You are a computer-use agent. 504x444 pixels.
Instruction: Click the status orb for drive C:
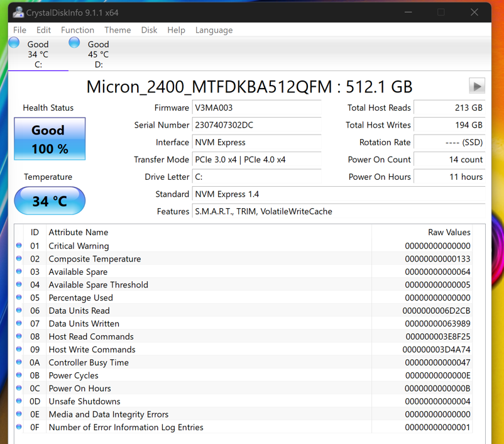click(x=14, y=43)
